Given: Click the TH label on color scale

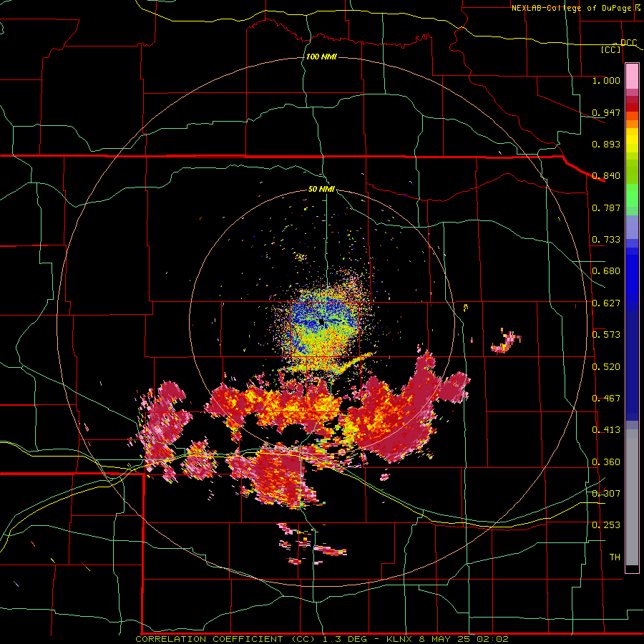Looking at the screenshot, I should click(x=615, y=557).
